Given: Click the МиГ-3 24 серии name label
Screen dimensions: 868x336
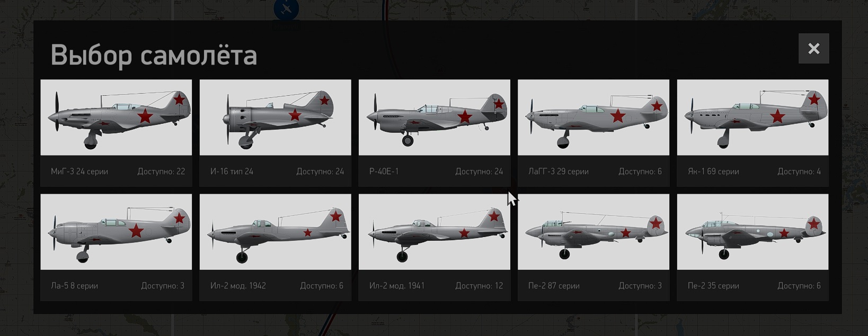Looking at the screenshot, I should coord(79,171).
